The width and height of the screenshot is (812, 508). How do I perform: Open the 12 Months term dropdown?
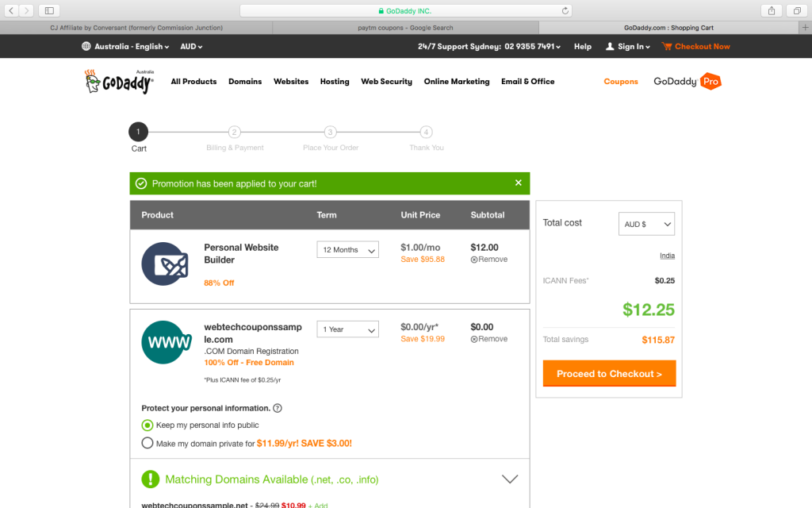347,250
